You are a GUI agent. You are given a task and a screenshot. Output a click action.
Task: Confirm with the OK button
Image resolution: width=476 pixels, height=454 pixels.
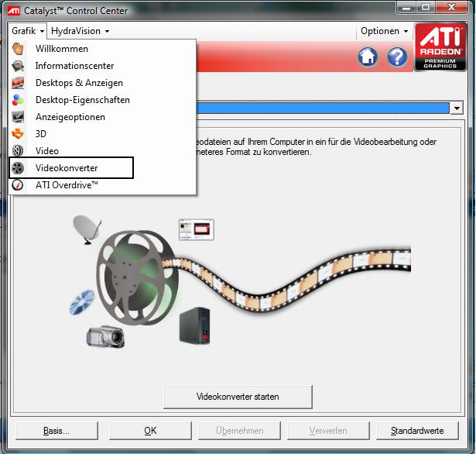click(150, 430)
